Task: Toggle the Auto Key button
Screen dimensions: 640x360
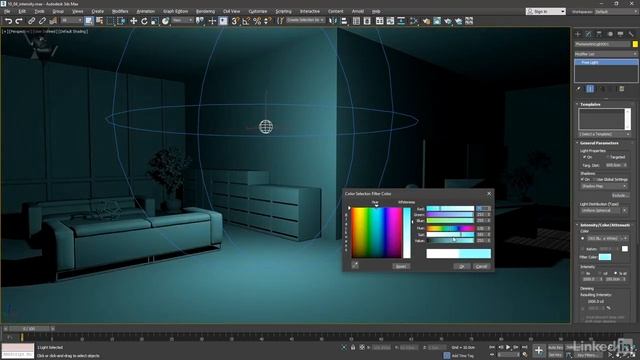Action: [556, 348]
